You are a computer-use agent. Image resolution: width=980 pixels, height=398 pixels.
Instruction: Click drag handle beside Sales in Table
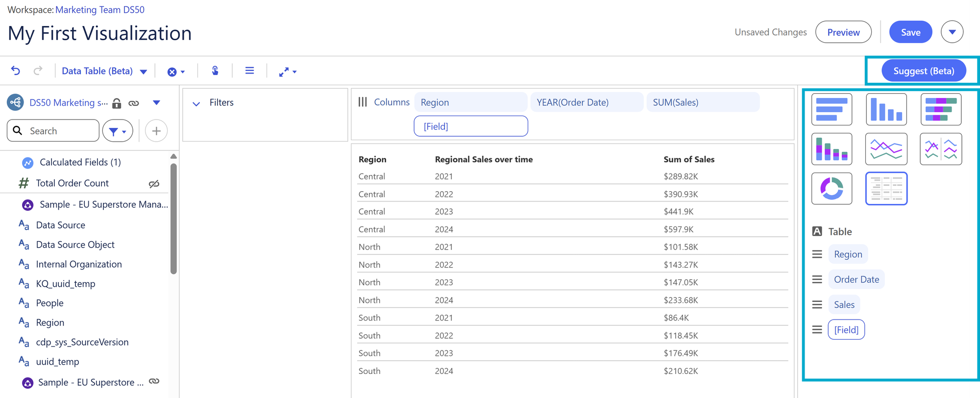click(x=817, y=305)
